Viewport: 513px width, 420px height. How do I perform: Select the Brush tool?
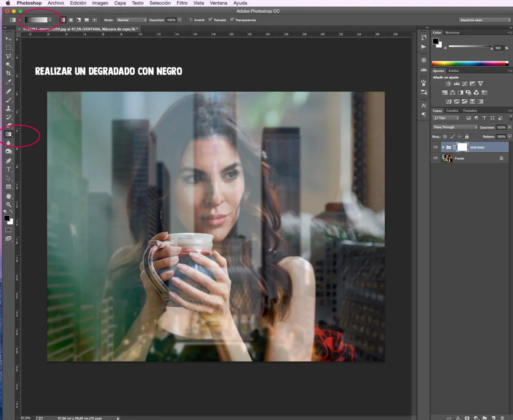pyautogui.click(x=8, y=100)
